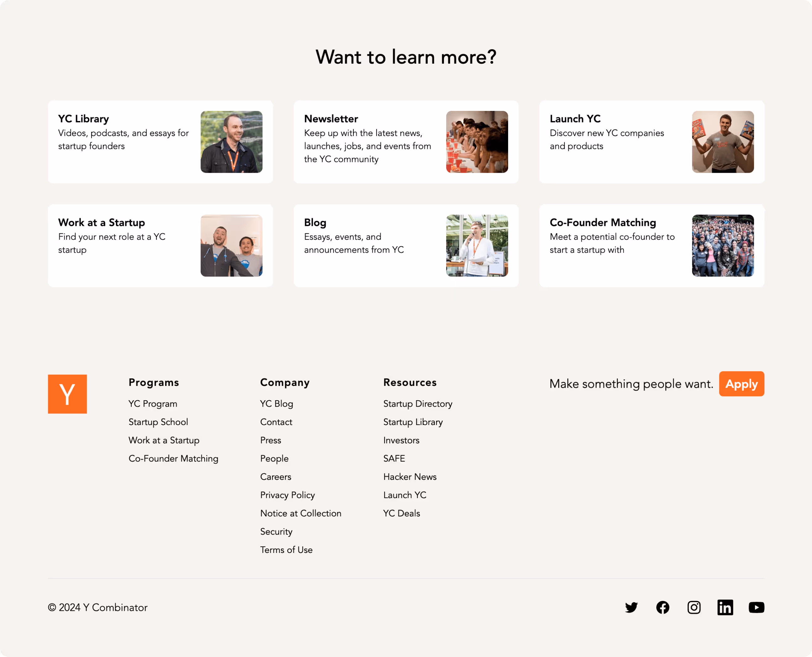The height and width of the screenshot is (657, 812).
Task: Click 'Essays, events, and announcements' description
Action: point(354,243)
